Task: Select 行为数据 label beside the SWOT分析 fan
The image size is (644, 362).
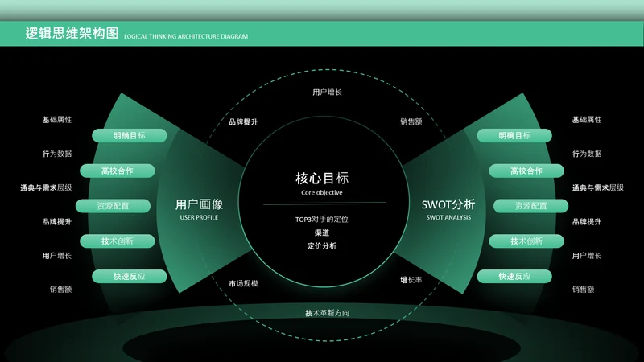Action: (x=587, y=154)
